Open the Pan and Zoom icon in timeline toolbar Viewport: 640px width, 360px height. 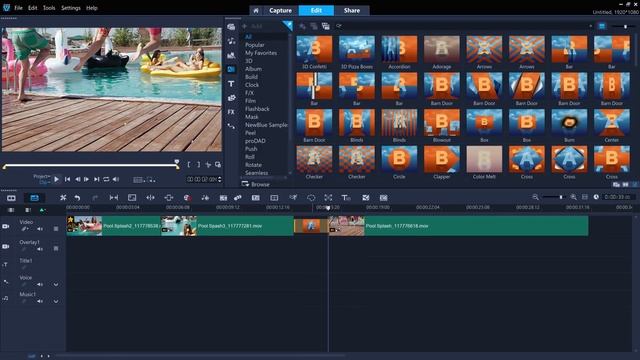pos(328,198)
